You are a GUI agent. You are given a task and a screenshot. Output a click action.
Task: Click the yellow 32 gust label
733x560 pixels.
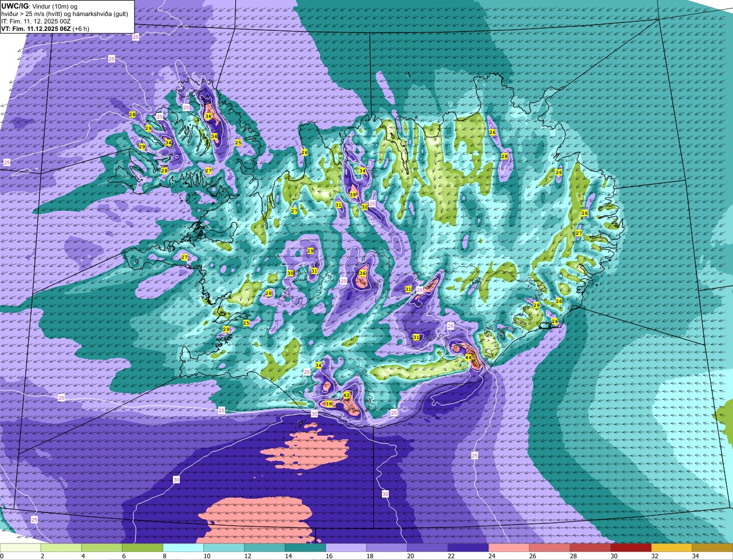365,207
